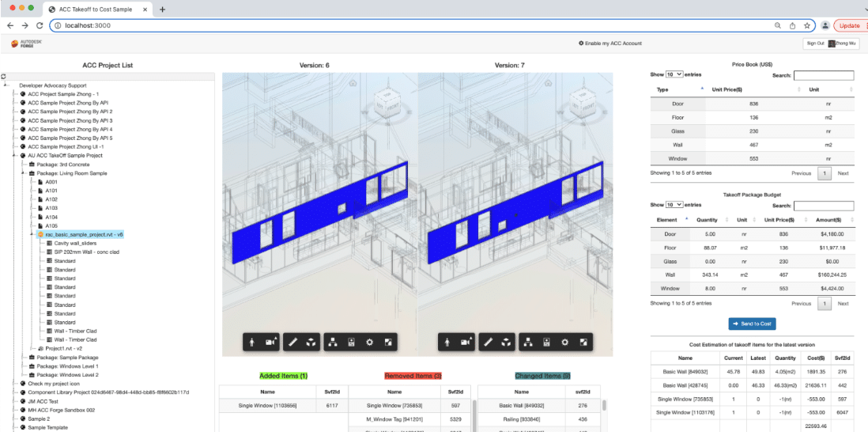Click the browser share icon
The width and height of the screenshot is (868, 432).
tap(793, 25)
